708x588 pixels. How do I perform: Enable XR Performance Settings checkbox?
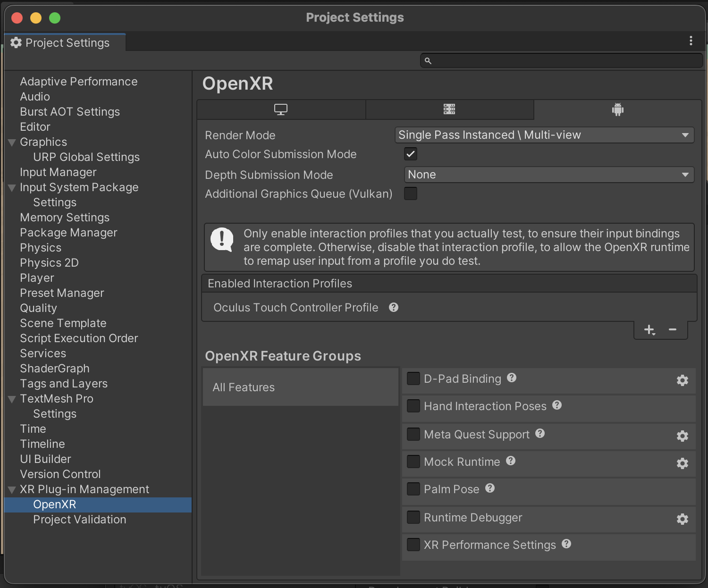tap(413, 545)
